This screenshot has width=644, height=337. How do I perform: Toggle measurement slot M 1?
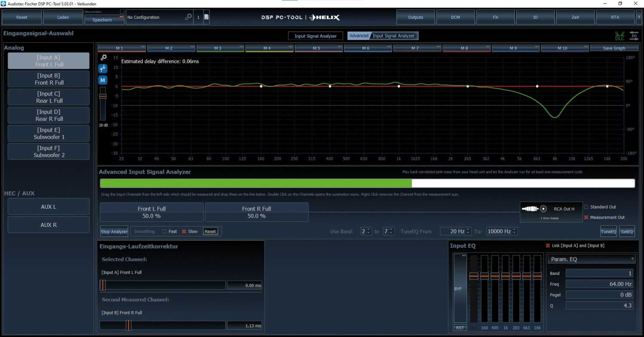[x=122, y=48]
